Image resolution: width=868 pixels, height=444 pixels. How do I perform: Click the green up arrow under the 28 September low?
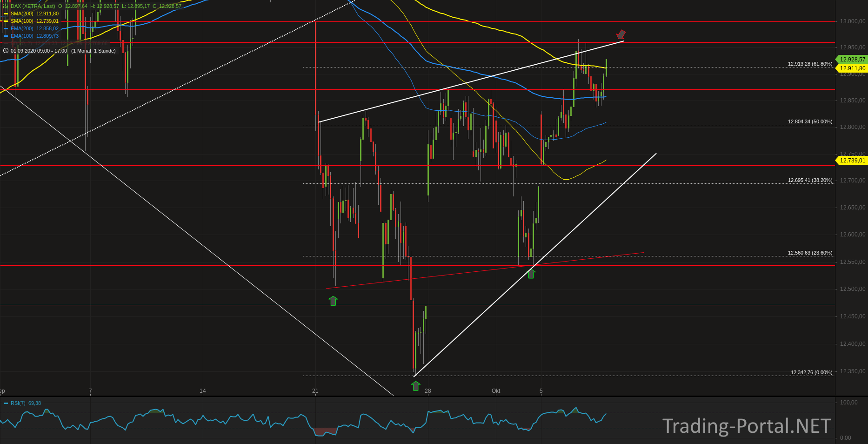416,386
